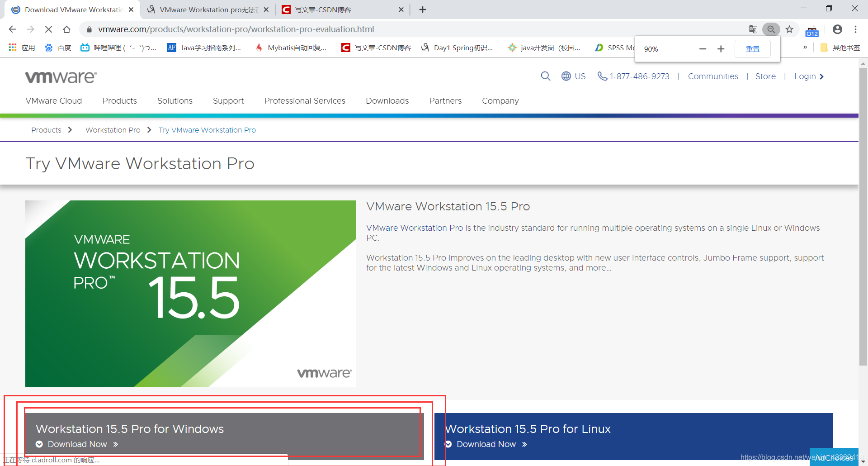This screenshot has width=868, height=466.
Task: Show more bookmarks with the chevron
Action: click(805, 47)
